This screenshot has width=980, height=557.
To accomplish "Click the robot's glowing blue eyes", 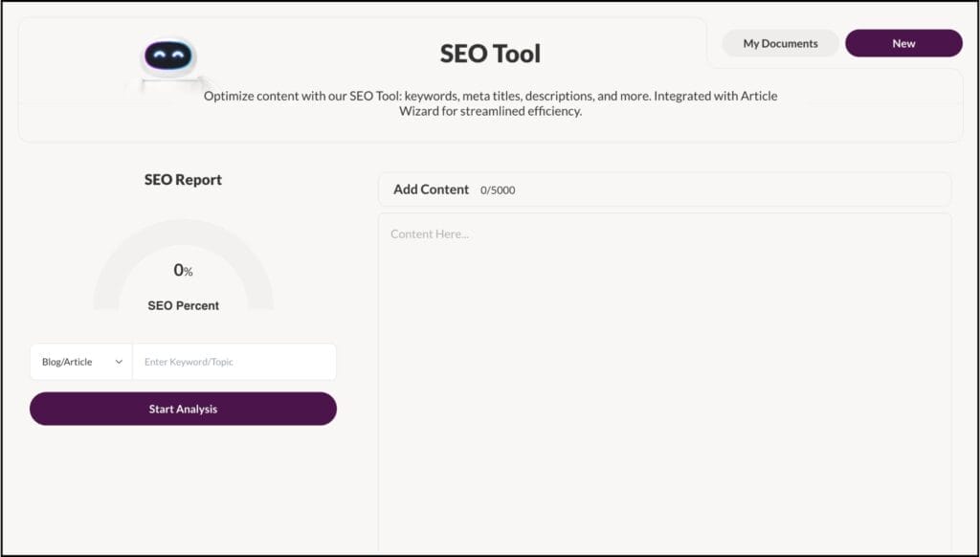I will coord(168,56).
